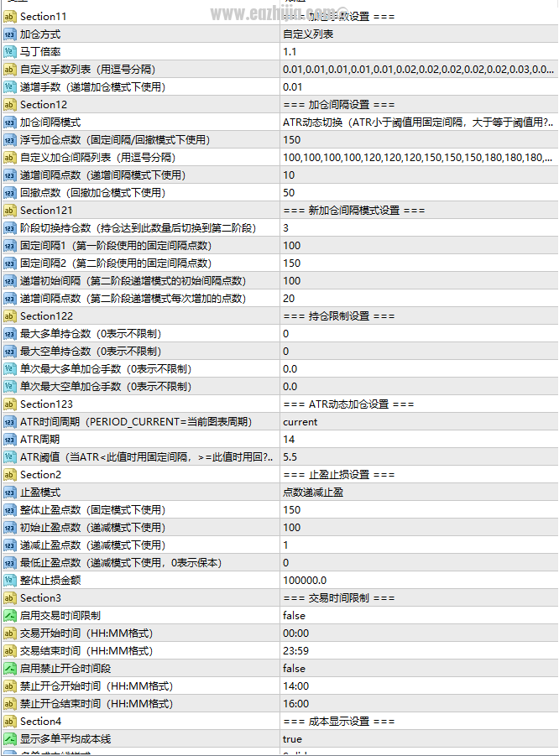
Task: Click the boolean icon for 启用禁止开仓时间段
Action: 9,669
